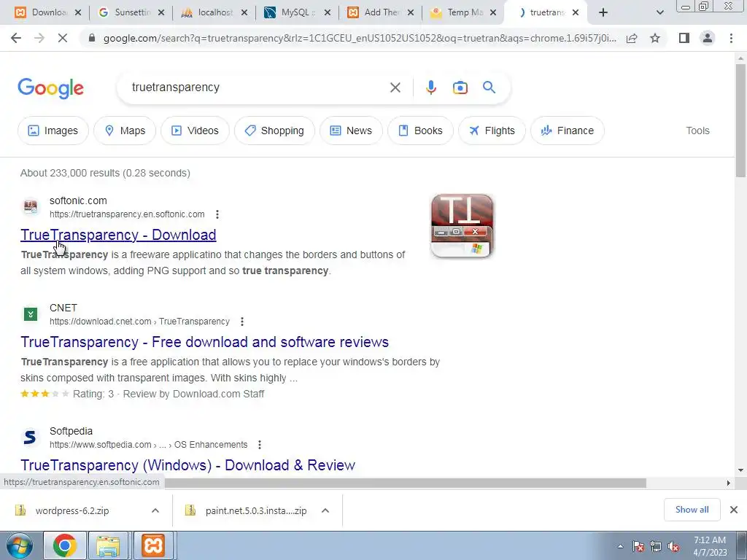The height and width of the screenshot is (560, 747).
Task: Filter results by Images
Action: (53, 131)
